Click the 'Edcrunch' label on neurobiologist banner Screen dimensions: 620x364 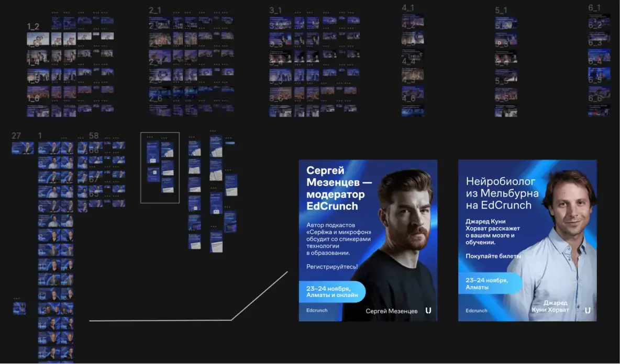tap(476, 311)
